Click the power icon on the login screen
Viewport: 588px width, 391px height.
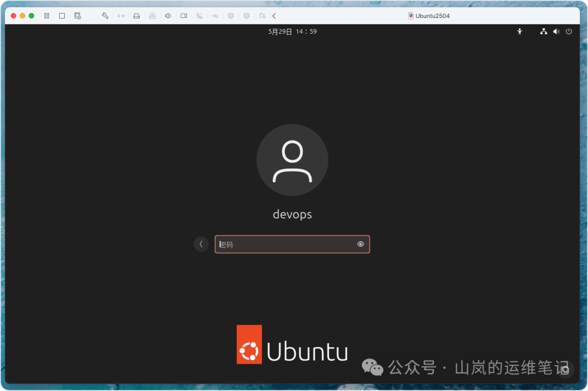pyautogui.click(x=569, y=32)
